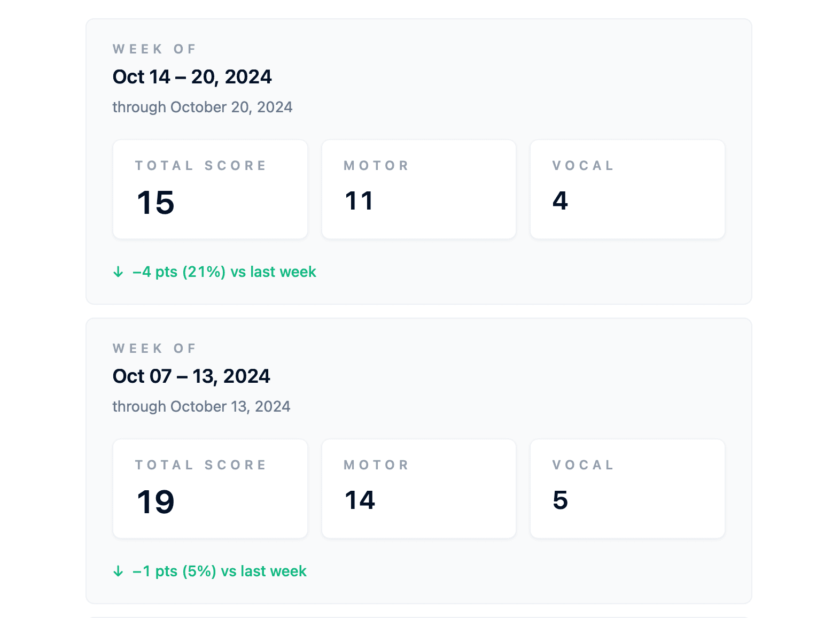840x618 pixels.
Task: Open the −4 pts (21%) vs last week link
Action: pyautogui.click(x=224, y=272)
